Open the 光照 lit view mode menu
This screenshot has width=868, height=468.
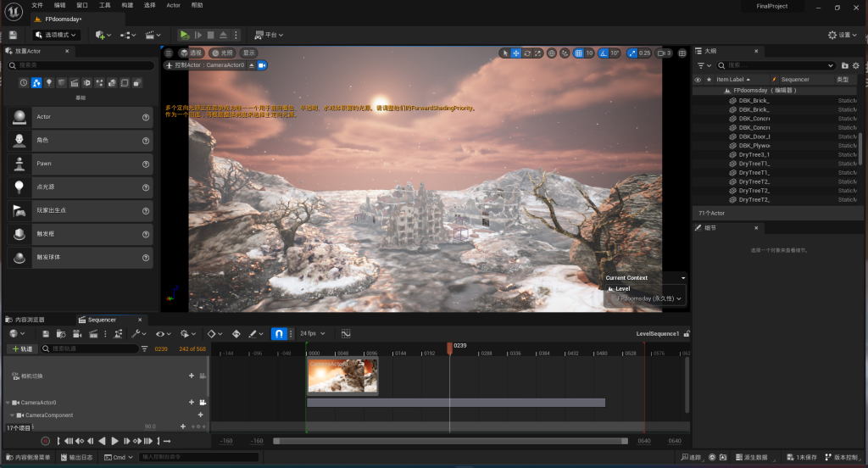[223, 53]
